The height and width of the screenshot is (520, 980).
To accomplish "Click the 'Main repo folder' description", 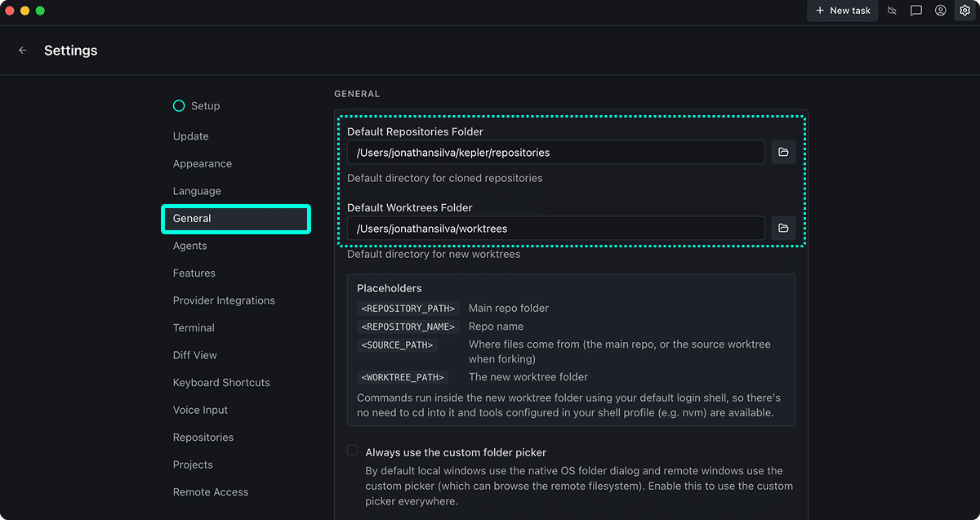I will tap(509, 308).
